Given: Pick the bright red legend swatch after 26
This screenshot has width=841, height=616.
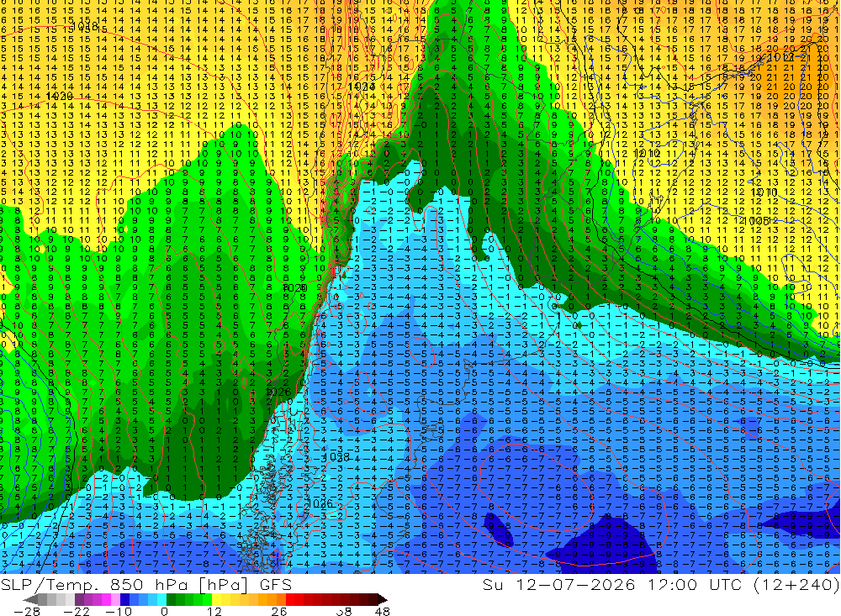Looking at the screenshot, I should (x=290, y=600).
